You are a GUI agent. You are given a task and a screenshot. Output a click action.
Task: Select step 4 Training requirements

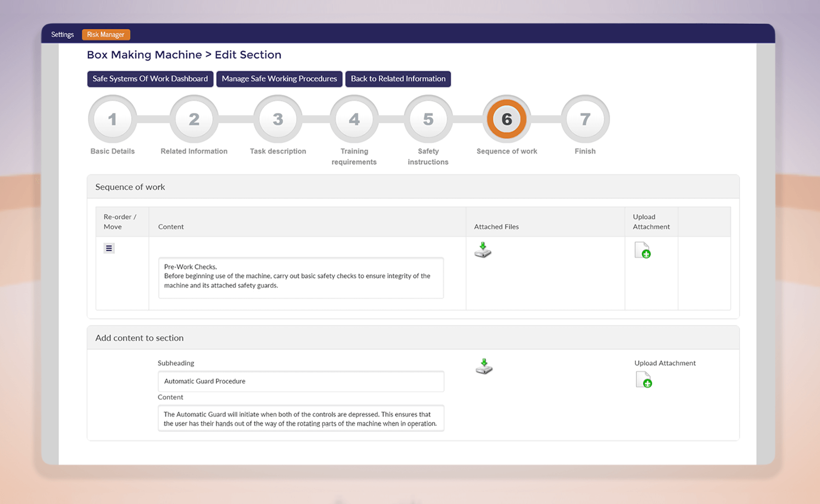354,119
